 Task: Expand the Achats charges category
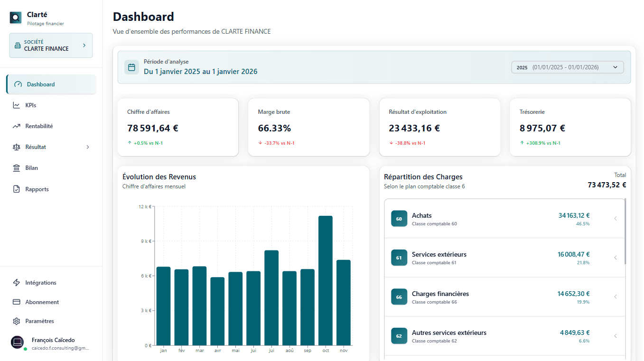(x=616, y=219)
